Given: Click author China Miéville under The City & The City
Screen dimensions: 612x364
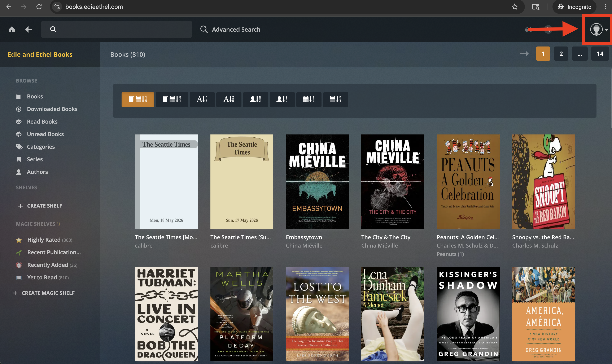Looking at the screenshot, I should point(380,245).
